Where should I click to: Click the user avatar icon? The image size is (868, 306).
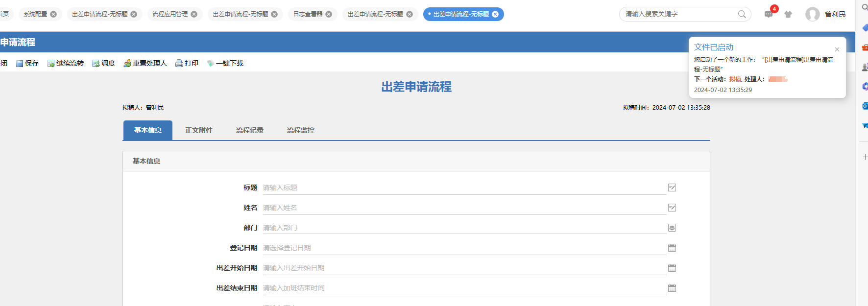[813, 14]
